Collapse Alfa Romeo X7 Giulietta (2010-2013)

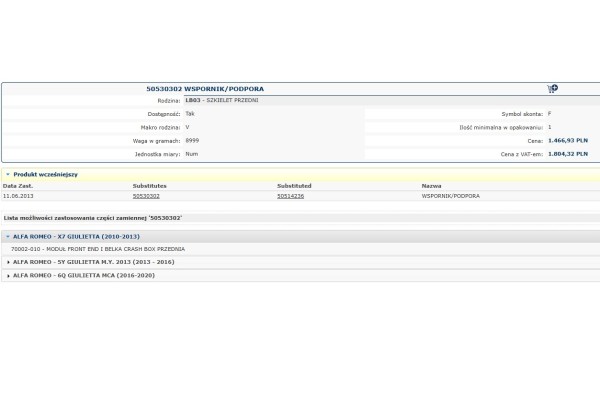click(x=8, y=237)
